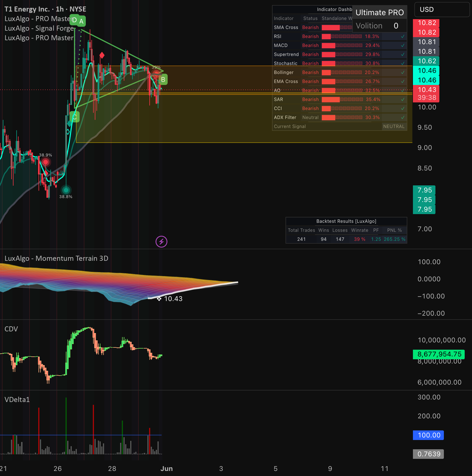Select the LuxAlgo - Signal Forge indicator legend

click(x=39, y=28)
